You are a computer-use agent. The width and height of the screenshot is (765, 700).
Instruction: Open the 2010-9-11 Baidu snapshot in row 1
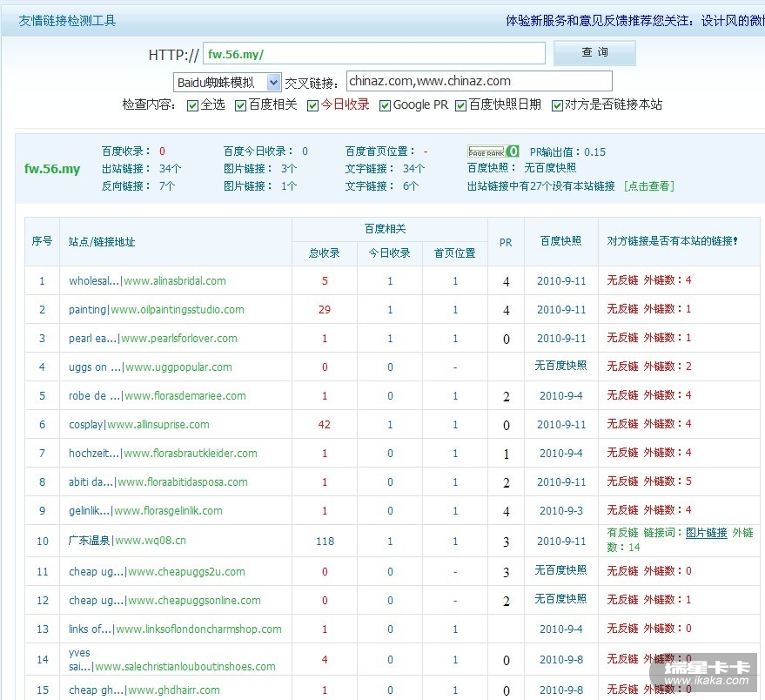pyautogui.click(x=561, y=281)
